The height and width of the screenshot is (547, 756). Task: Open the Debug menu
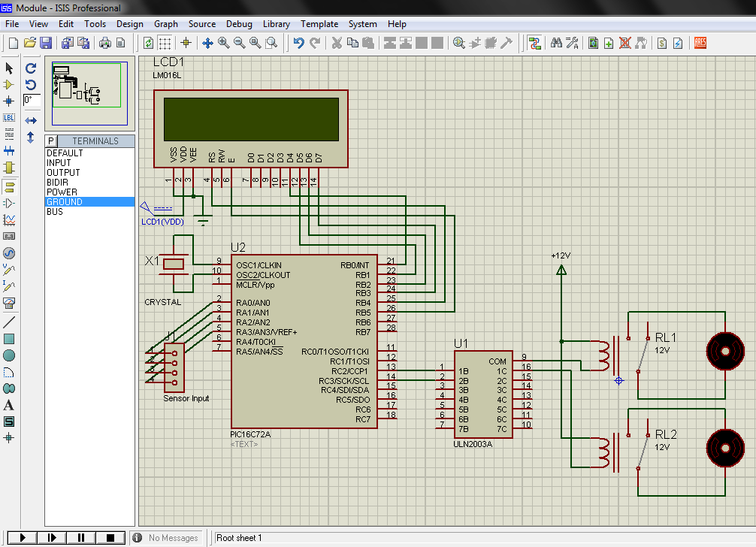(239, 23)
